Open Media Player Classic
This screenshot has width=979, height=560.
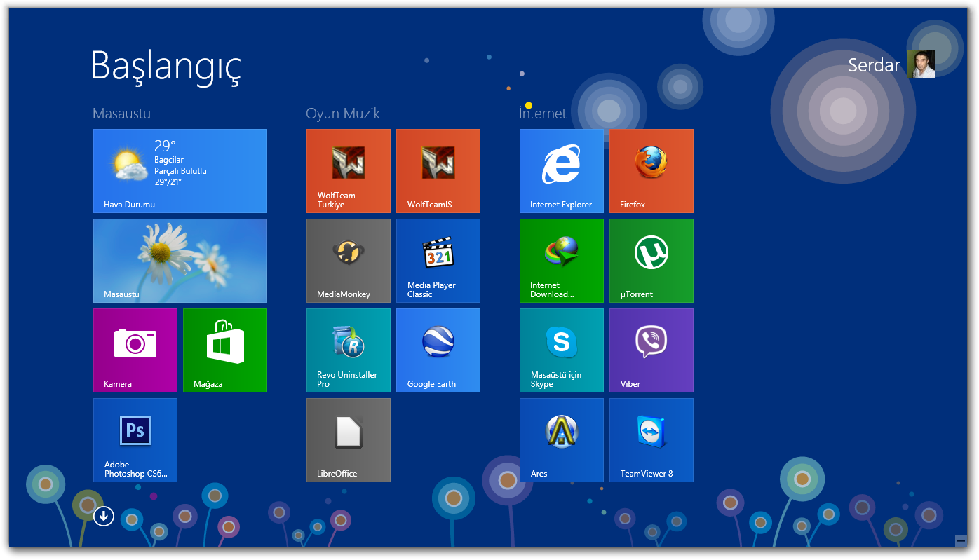[438, 261]
